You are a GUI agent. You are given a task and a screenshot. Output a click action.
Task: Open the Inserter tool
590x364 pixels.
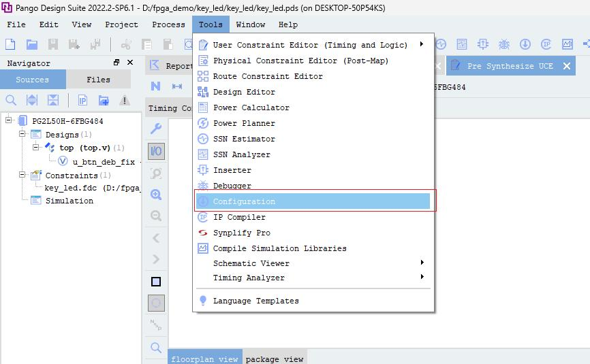pos(313,170)
